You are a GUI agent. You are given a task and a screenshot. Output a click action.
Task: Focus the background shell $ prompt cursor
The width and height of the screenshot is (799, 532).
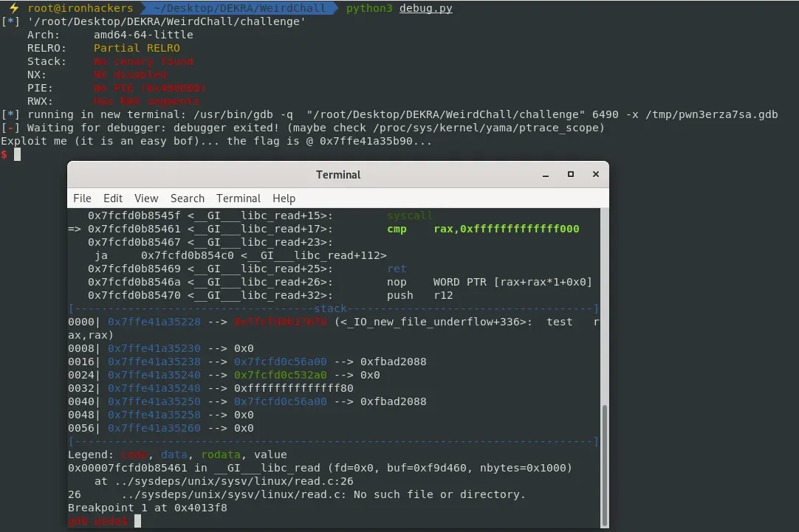click(18, 154)
